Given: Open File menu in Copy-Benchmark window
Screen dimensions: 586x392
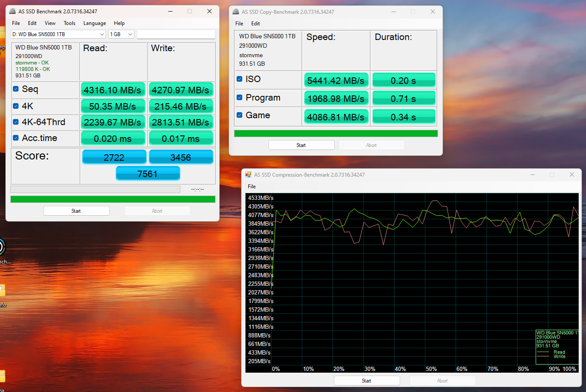Looking at the screenshot, I should click(x=239, y=24).
